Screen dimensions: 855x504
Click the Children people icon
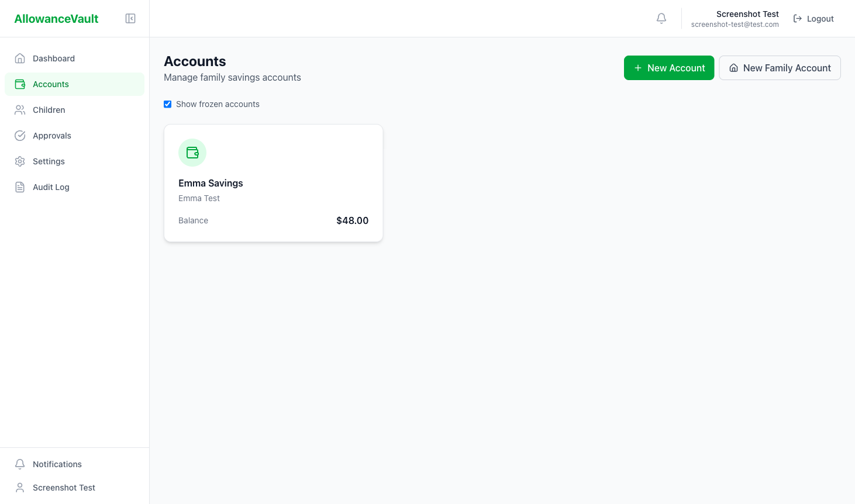point(20,109)
